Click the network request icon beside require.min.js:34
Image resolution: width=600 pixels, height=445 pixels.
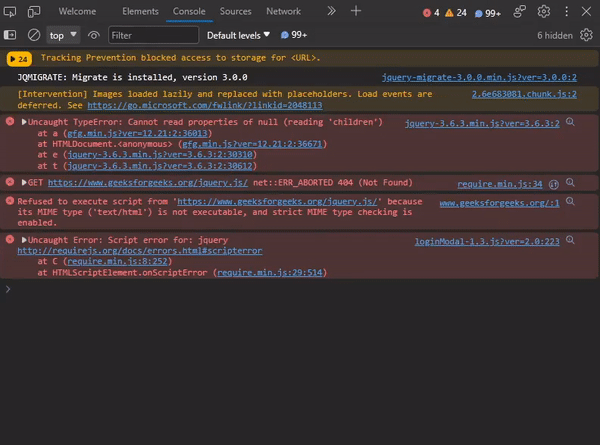coord(554,184)
